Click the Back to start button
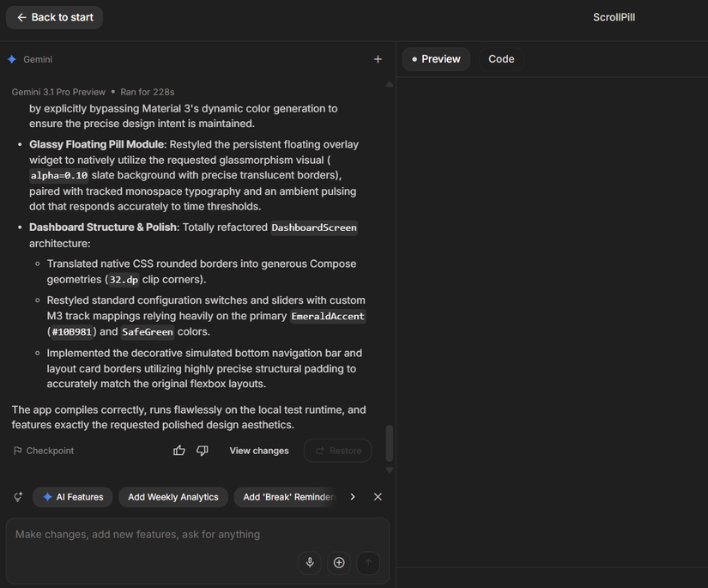The image size is (708, 588). [x=54, y=18]
